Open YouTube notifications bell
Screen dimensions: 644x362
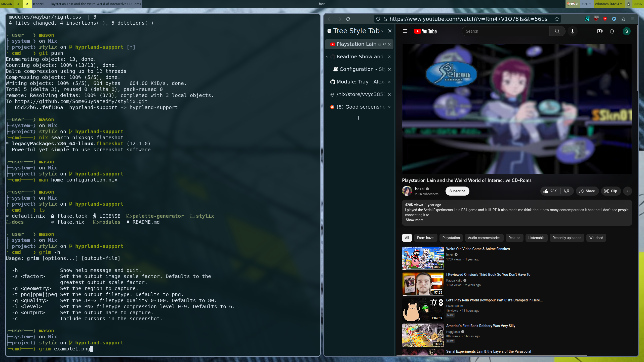(x=612, y=31)
